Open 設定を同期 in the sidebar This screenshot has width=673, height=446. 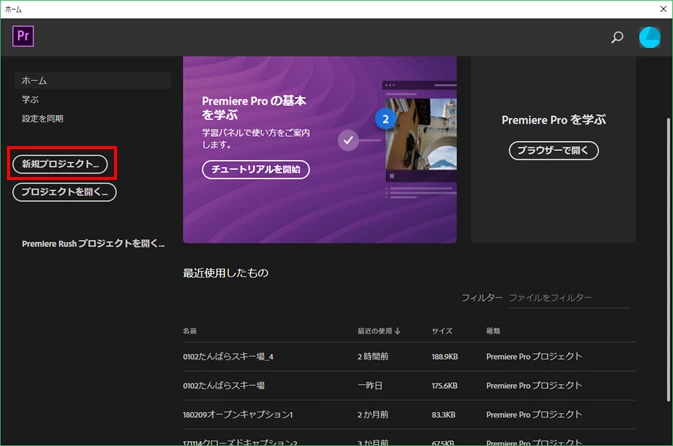(x=42, y=118)
